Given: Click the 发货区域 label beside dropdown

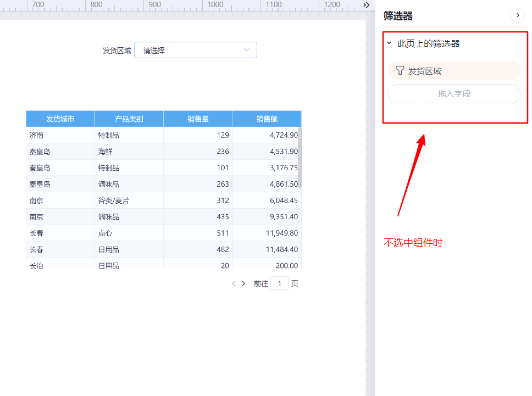Looking at the screenshot, I should tap(117, 51).
